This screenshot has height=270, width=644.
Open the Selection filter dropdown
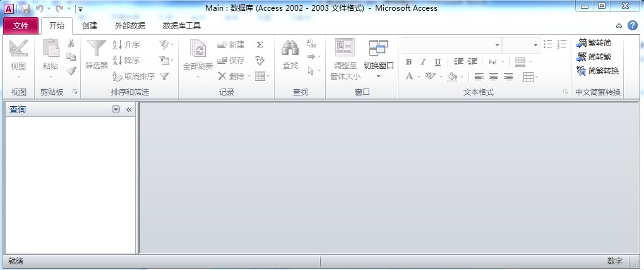pyautogui.click(x=166, y=44)
